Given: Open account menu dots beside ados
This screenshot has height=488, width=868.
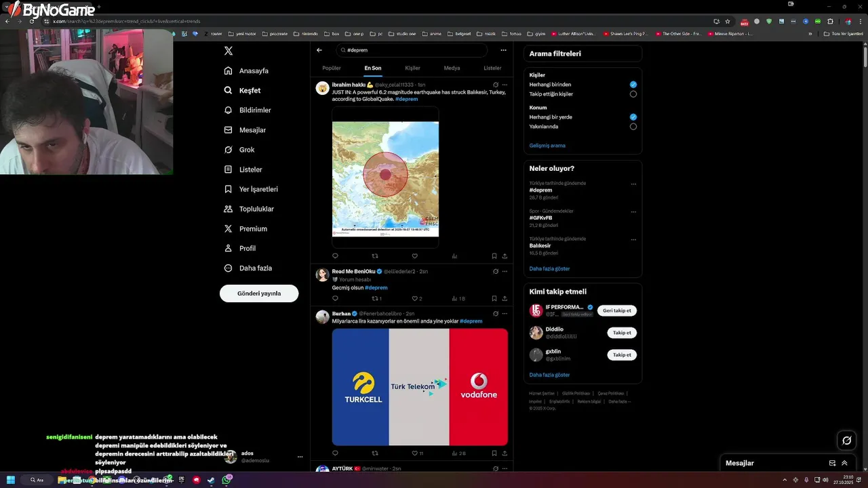Looking at the screenshot, I should pos(300,457).
